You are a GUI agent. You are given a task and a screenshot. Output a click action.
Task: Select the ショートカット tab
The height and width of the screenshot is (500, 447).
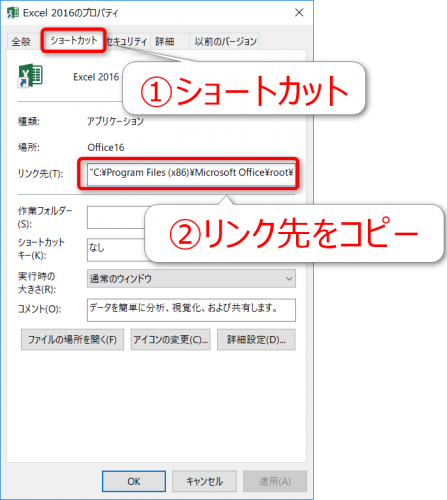[74, 40]
